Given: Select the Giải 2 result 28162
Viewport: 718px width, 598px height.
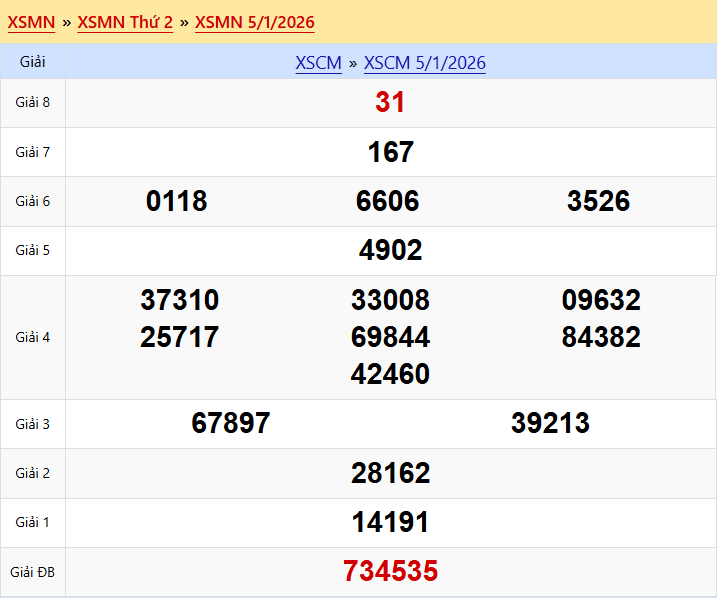Looking at the screenshot, I should (x=390, y=473).
